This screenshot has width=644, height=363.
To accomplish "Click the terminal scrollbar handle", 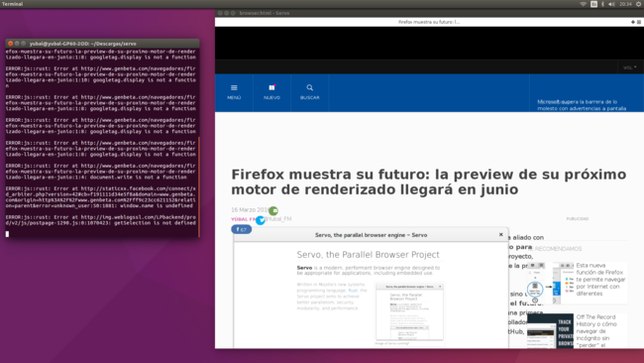I will [199, 187].
